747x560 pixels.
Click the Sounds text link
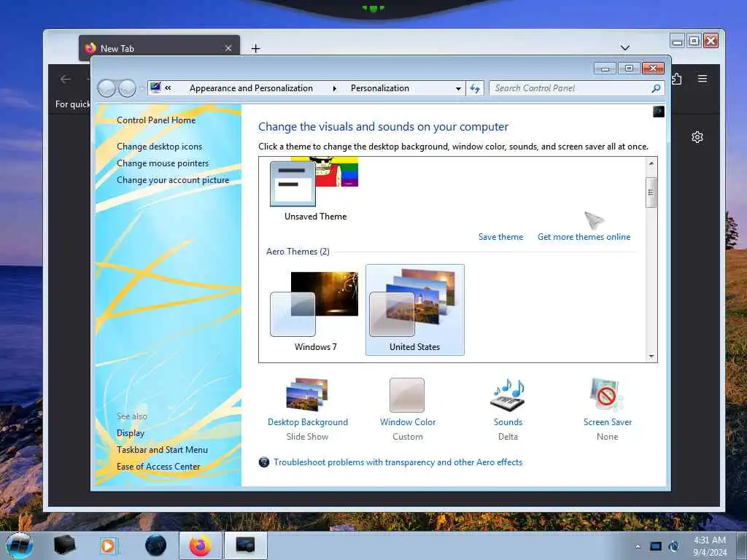(x=508, y=422)
